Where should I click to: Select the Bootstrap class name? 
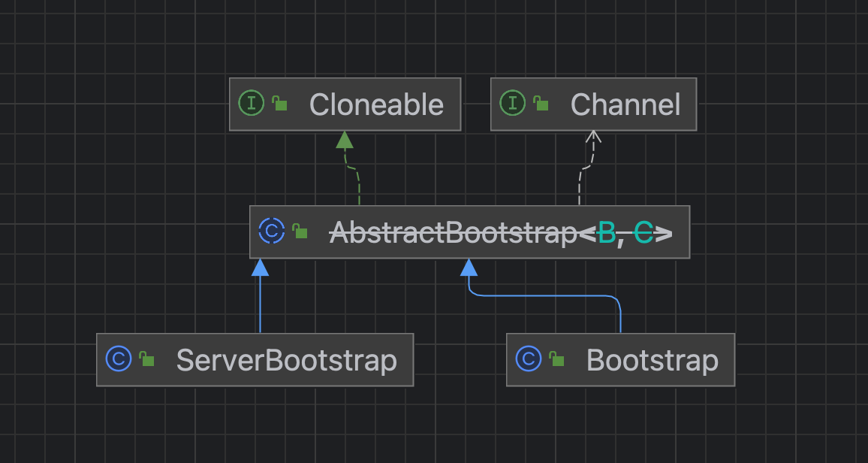point(652,361)
